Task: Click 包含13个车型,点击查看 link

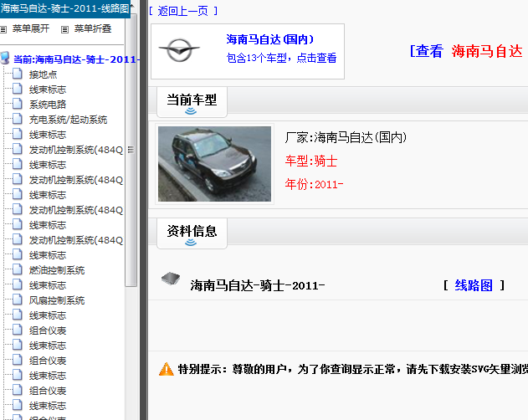Action: pyautogui.click(x=281, y=58)
